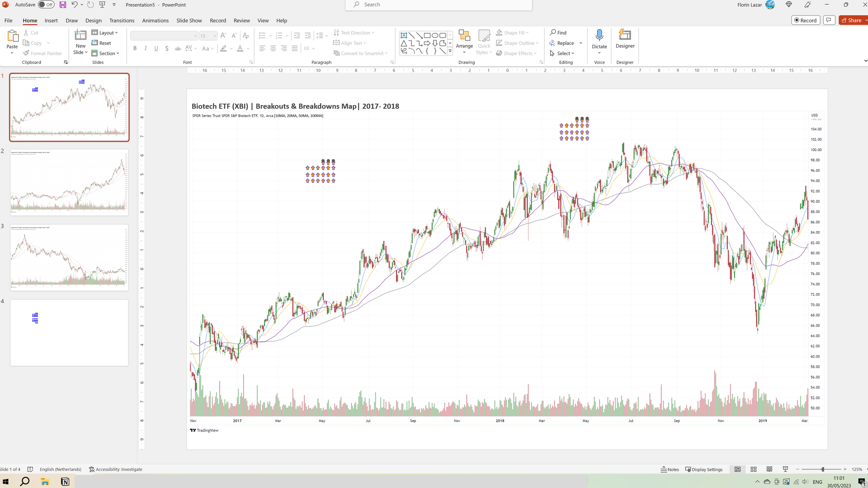The height and width of the screenshot is (488, 868).
Task: Select the Oval shape in gallery
Action: (435, 35)
